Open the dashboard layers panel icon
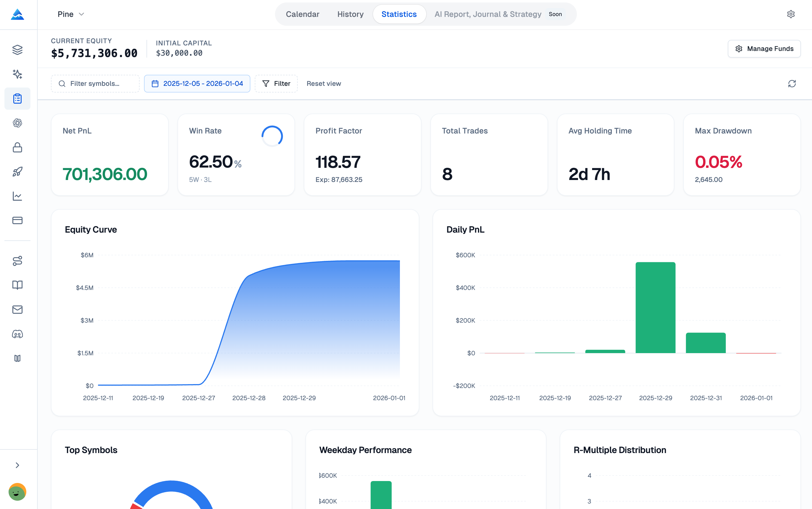Viewport: 812px width, 509px height. pos(17,50)
